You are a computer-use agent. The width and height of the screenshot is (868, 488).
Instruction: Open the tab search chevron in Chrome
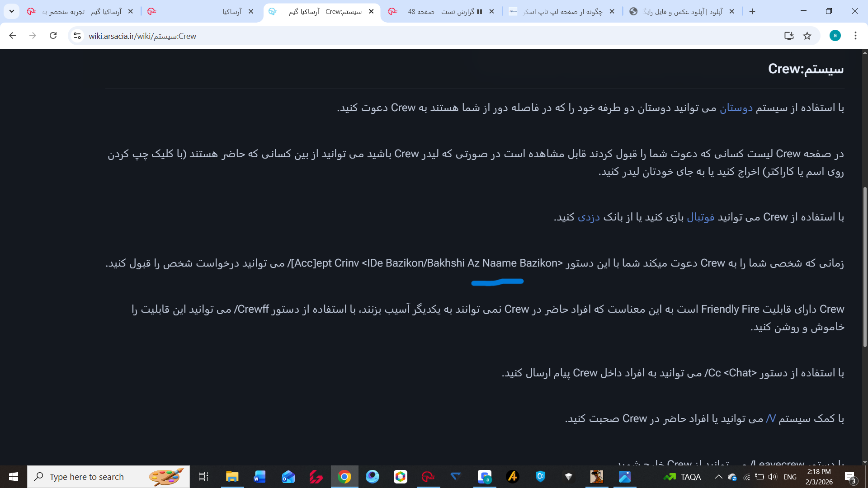pos(12,11)
